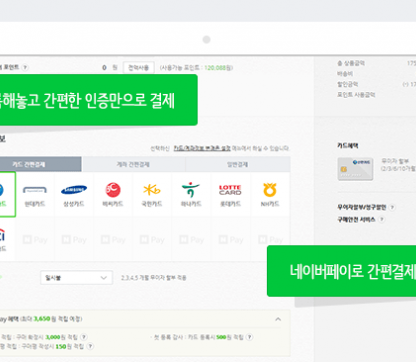
Task: Click the 포인트 사용금액 label
Action: (x=356, y=95)
